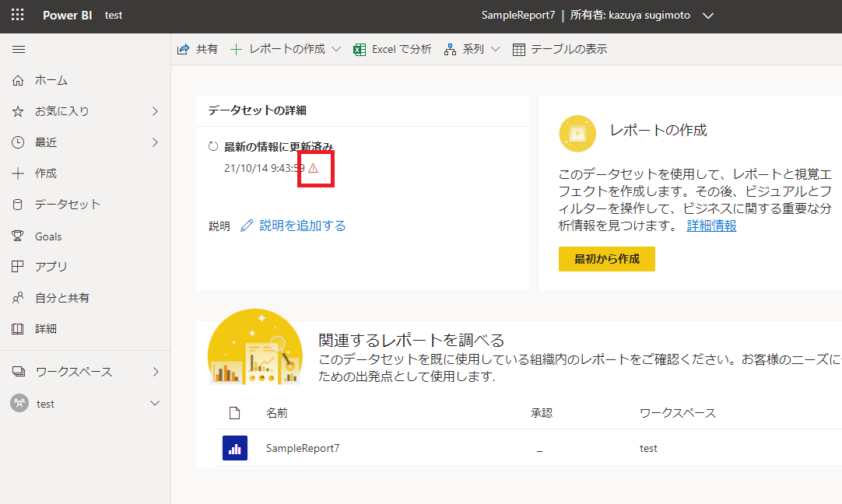Click the Goals trophy icon
This screenshot has height=504, width=842.
(x=18, y=236)
